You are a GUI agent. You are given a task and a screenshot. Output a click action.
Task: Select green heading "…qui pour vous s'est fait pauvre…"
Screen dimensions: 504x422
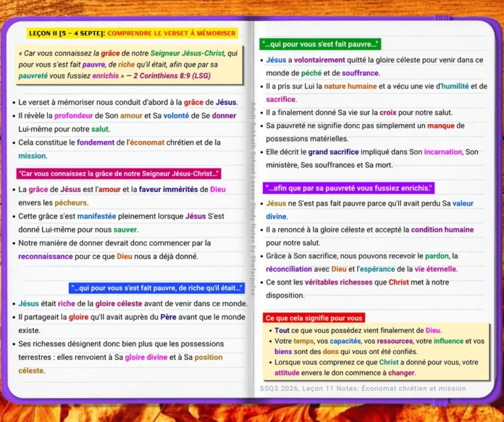pyautogui.click(x=320, y=44)
